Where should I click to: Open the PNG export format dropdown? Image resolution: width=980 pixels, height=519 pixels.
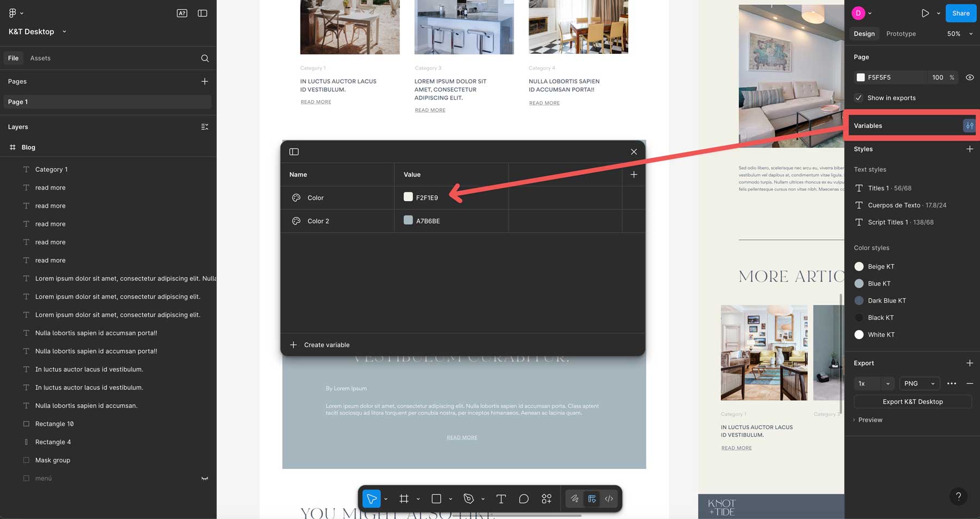[919, 384]
